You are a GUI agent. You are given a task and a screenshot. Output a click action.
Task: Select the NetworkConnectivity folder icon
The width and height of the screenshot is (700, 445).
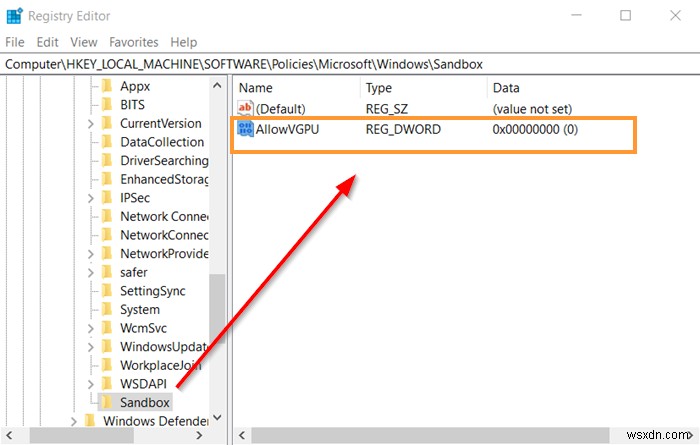pyautogui.click(x=107, y=235)
